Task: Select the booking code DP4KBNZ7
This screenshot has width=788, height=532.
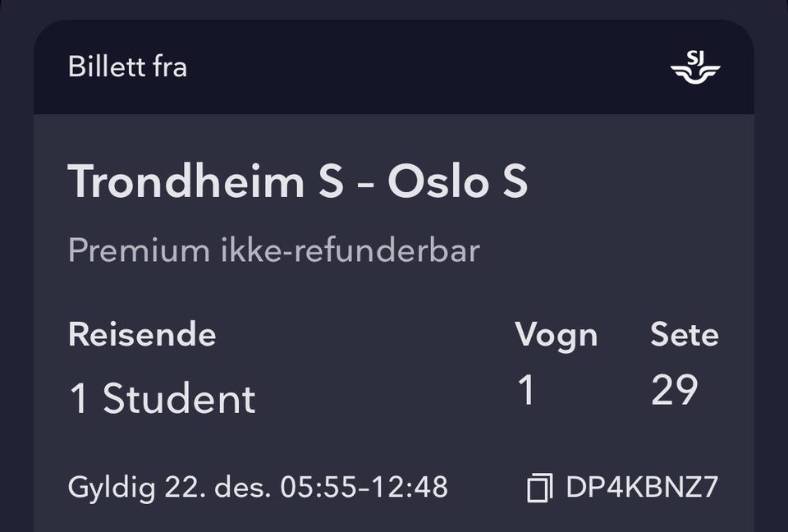Action: pos(642,487)
